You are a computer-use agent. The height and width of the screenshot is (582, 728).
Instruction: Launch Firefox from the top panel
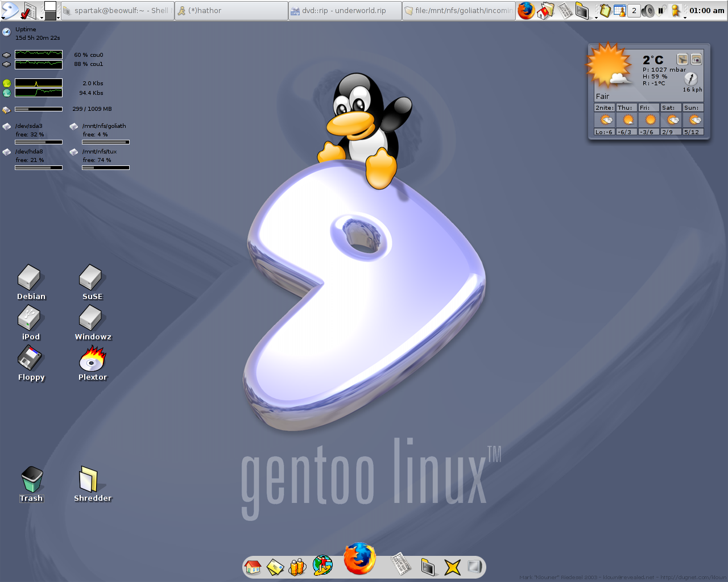click(x=526, y=10)
